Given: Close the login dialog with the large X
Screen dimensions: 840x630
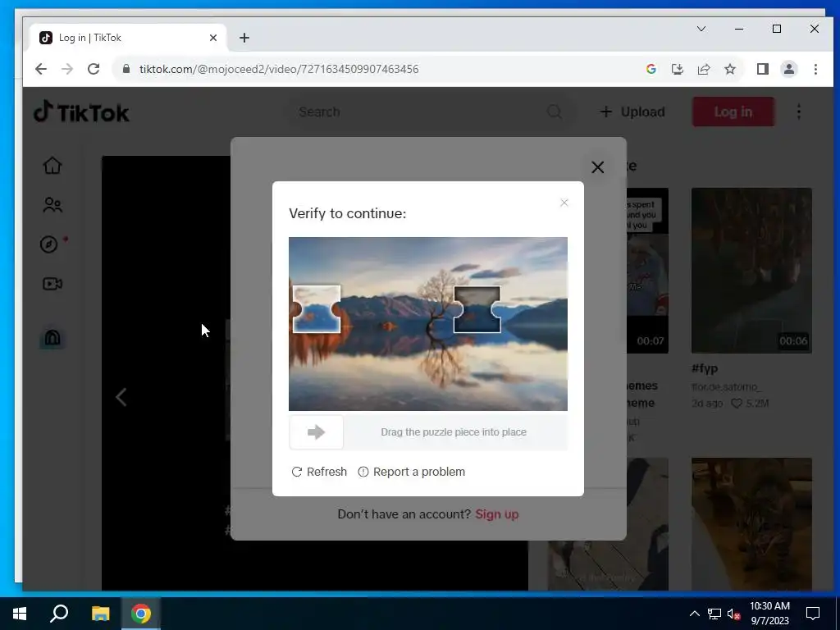Looking at the screenshot, I should pos(598,167).
